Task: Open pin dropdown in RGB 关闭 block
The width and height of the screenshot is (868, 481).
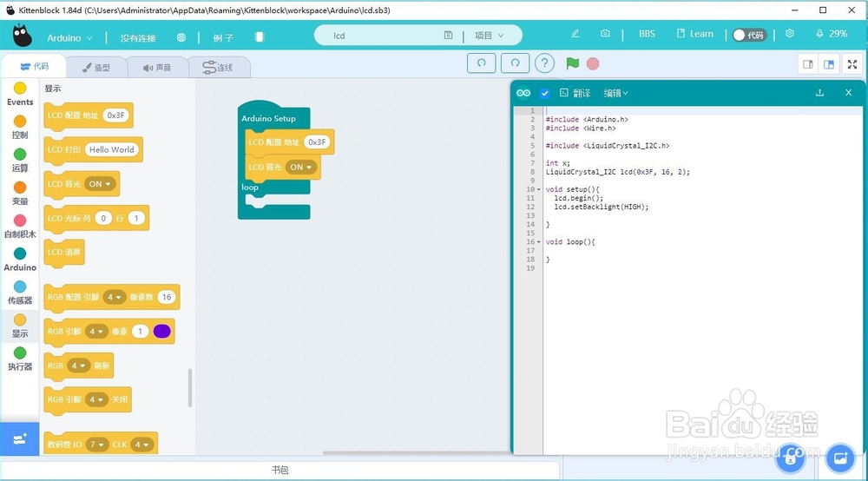Action: (x=96, y=399)
